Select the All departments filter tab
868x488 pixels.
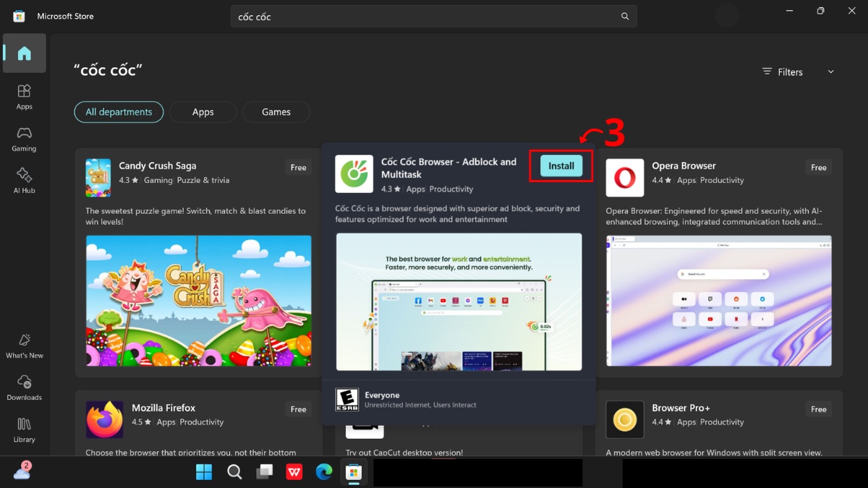pyautogui.click(x=119, y=112)
